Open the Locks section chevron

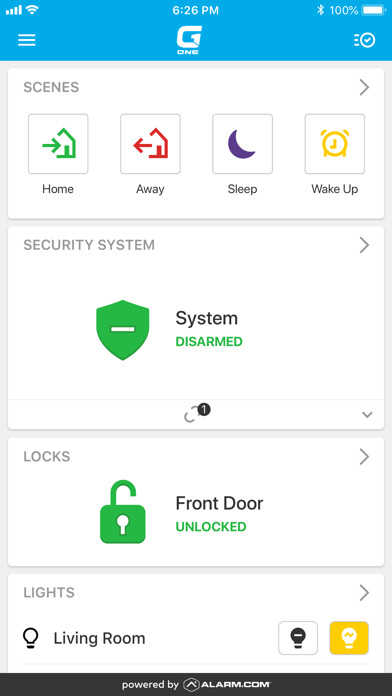(x=364, y=456)
